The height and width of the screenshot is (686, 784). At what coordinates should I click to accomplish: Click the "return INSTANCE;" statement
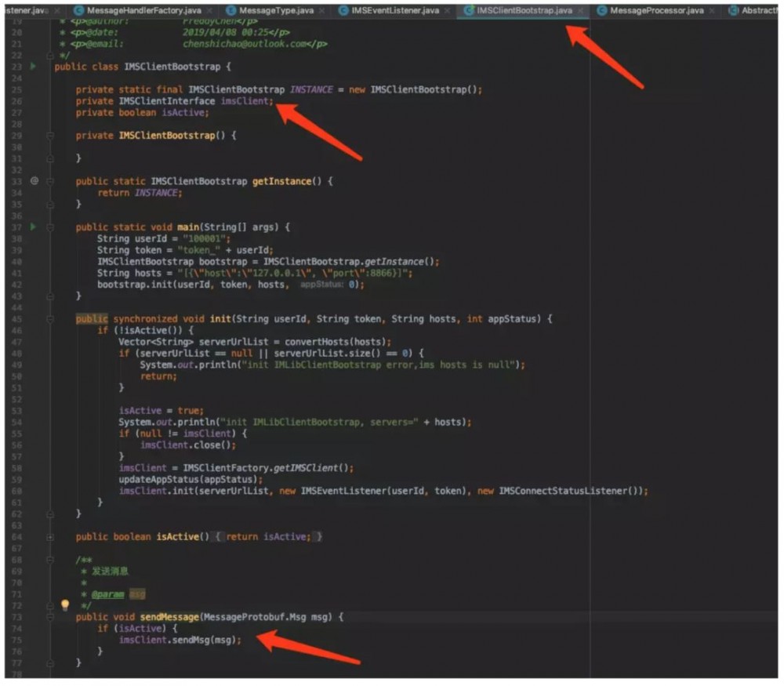click(x=140, y=193)
